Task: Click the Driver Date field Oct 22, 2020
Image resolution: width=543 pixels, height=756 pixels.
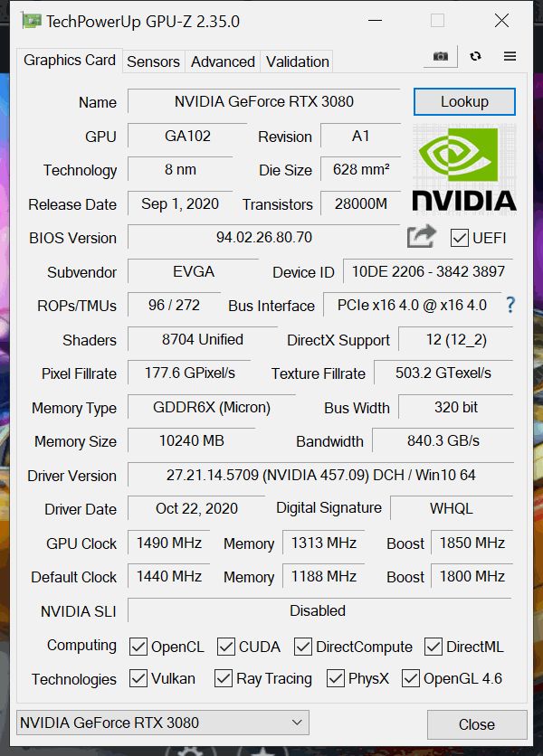Action: coord(196,508)
